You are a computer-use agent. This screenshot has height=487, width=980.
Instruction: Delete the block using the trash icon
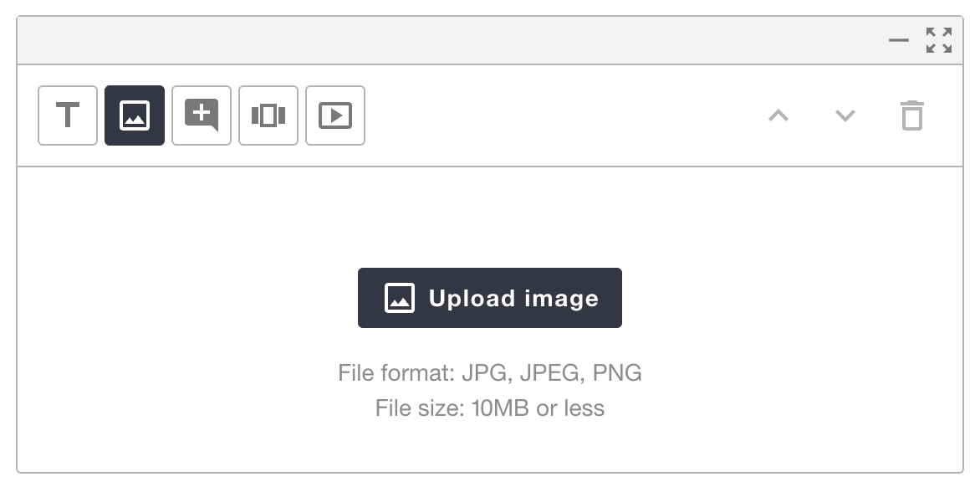(912, 115)
